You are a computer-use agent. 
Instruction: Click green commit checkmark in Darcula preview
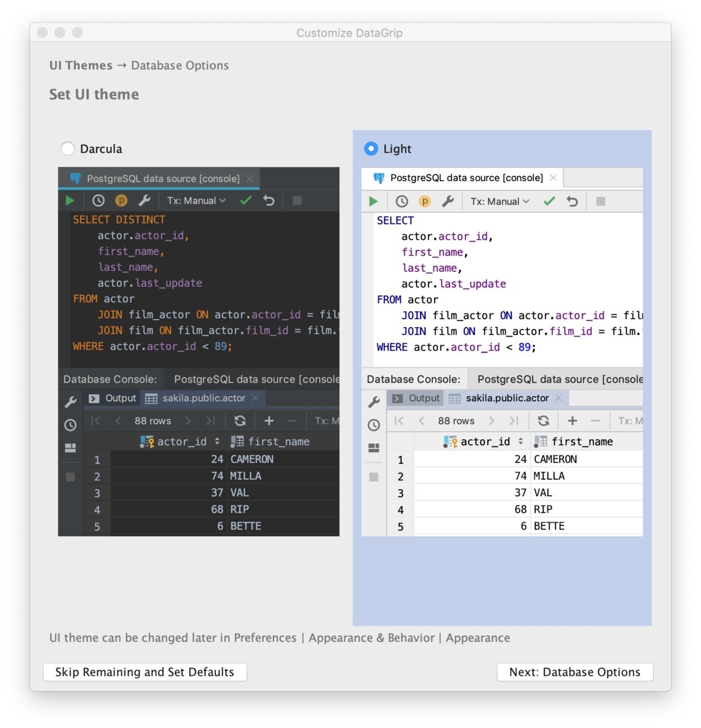(246, 200)
